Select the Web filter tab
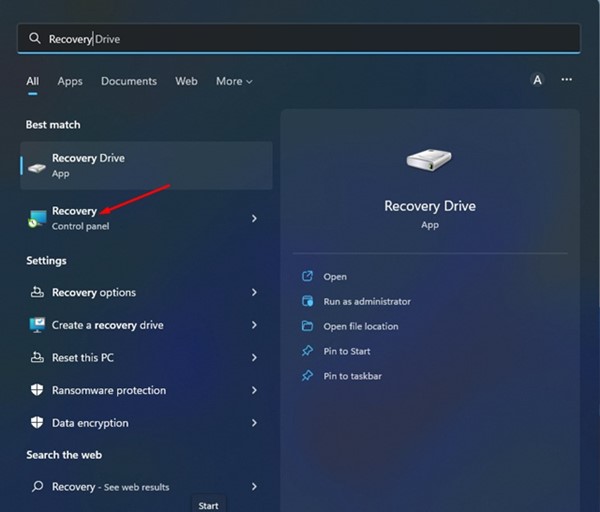Screen dimensions: 600x512 (x=186, y=81)
